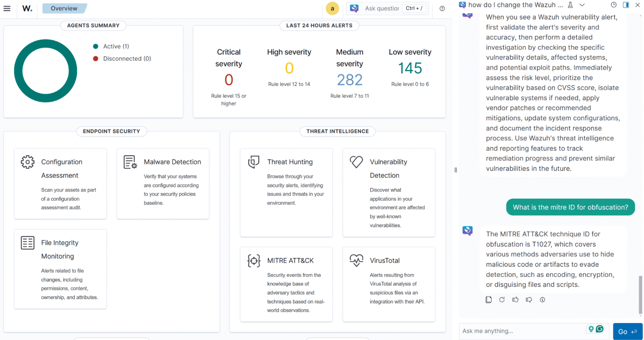View the 282 medium severity alerts
The height and width of the screenshot is (340, 644).
tap(349, 80)
